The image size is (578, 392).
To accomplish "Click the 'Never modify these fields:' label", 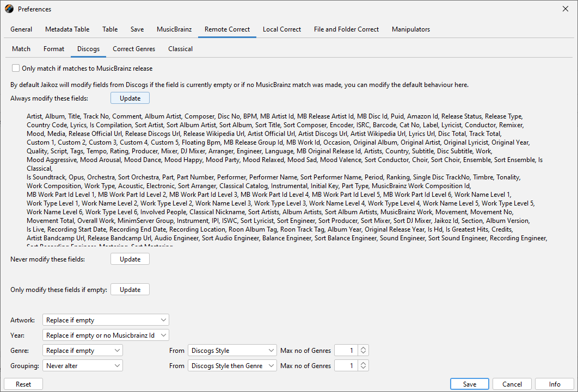I will point(47,259).
